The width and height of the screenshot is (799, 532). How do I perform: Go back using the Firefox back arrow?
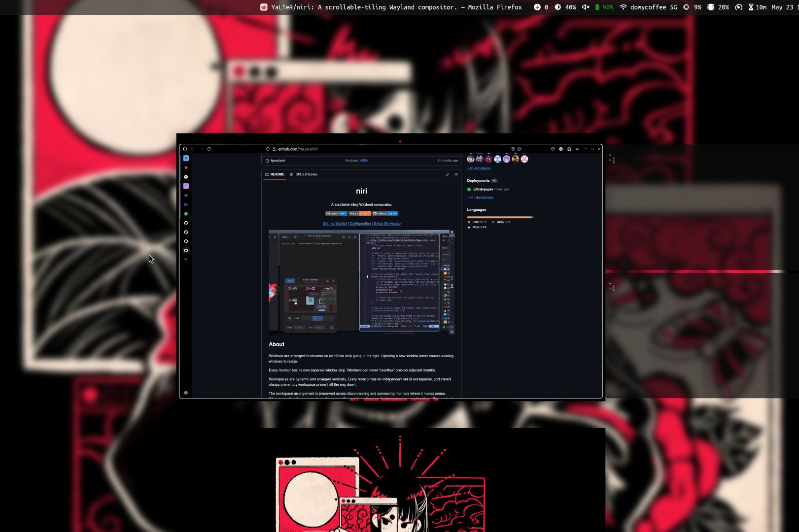[193, 149]
